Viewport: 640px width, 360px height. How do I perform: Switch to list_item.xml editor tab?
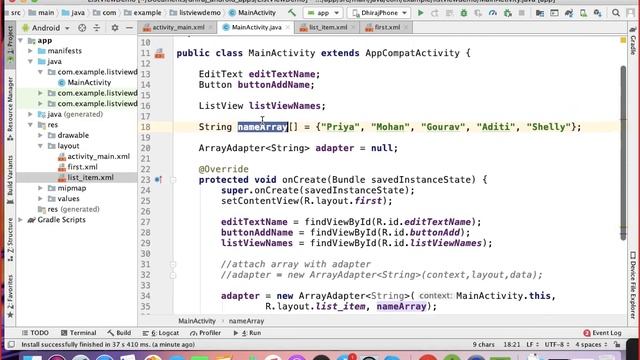[327, 27]
